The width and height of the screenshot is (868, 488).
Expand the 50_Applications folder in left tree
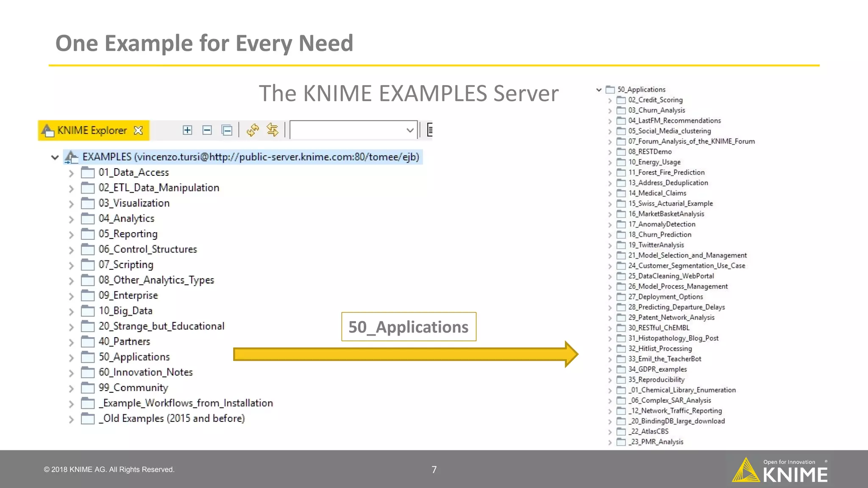click(71, 358)
